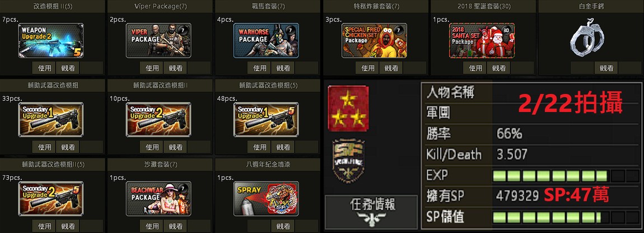Click 觀看 under the Spray item
644x233 pixels.
tap(283, 226)
